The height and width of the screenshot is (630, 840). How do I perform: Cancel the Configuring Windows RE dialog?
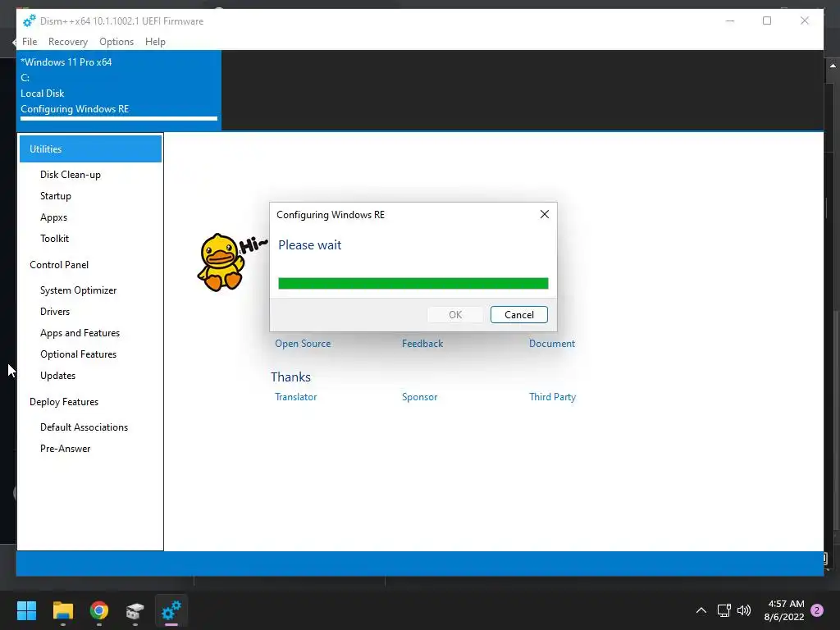click(519, 314)
